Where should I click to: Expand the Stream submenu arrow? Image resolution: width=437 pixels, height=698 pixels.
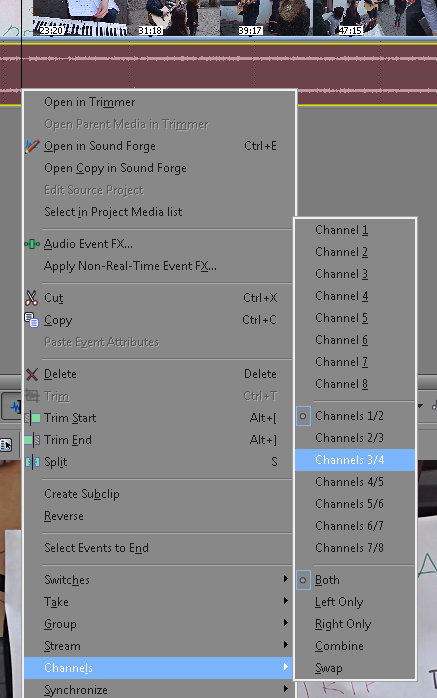[x=286, y=645]
